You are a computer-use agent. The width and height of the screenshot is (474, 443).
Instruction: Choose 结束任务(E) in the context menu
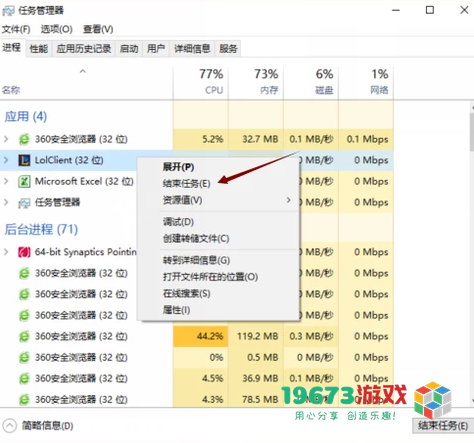pos(186,184)
